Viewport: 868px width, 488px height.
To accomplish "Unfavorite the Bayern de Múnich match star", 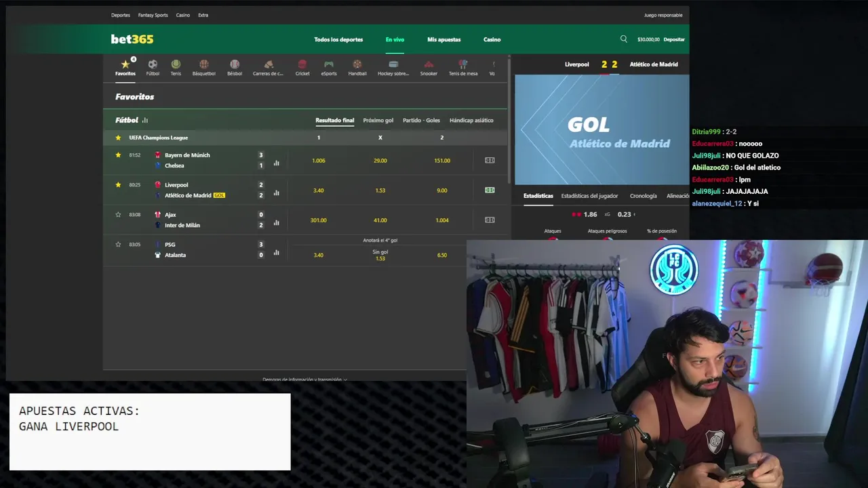I will 118,155.
